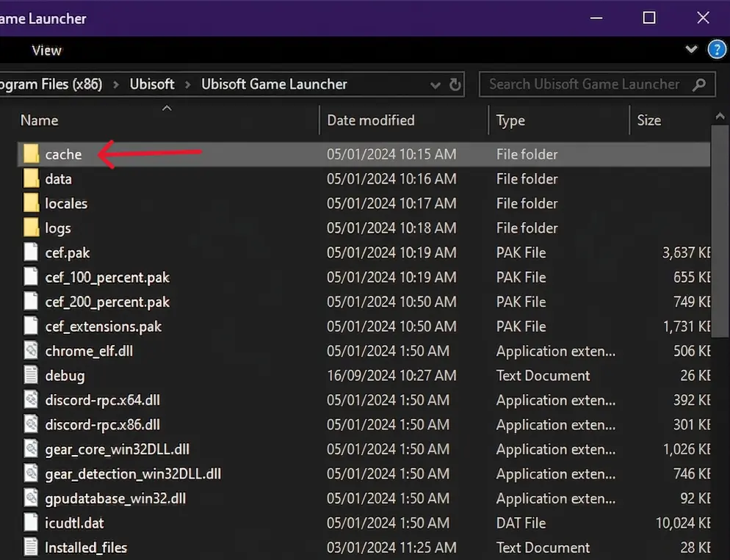
Task: Select the logs folder name
Action: (x=58, y=228)
